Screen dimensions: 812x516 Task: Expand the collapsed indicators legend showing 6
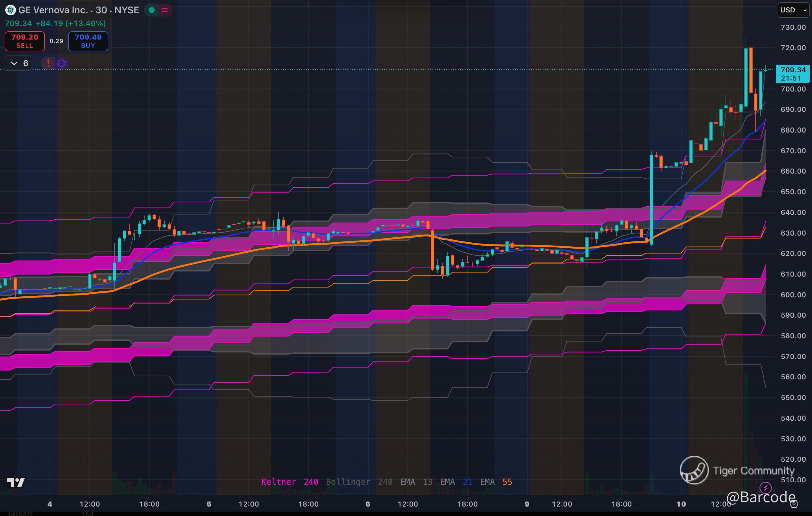pos(19,63)
